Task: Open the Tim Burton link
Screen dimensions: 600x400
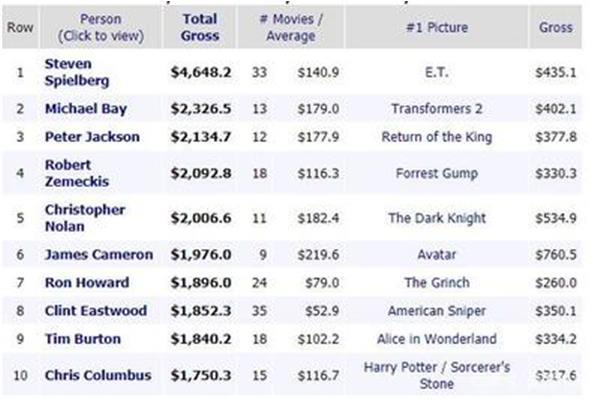Action: [x=83, y=339]
